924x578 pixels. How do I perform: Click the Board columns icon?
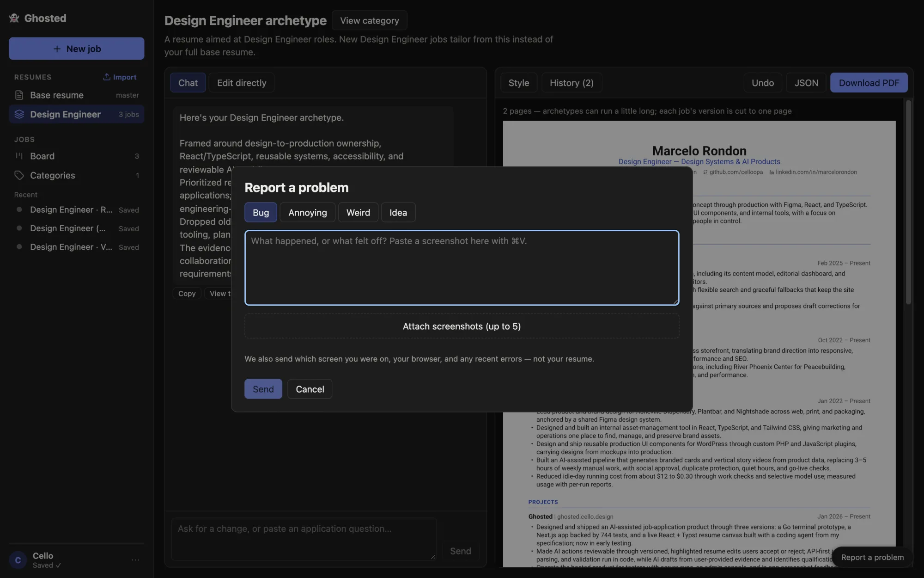point(19,156)
